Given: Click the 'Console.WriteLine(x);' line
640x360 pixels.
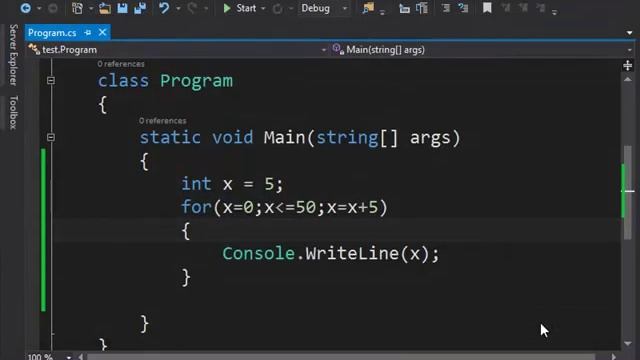Looking at the screenshot, I should click(x=331, y=253).
